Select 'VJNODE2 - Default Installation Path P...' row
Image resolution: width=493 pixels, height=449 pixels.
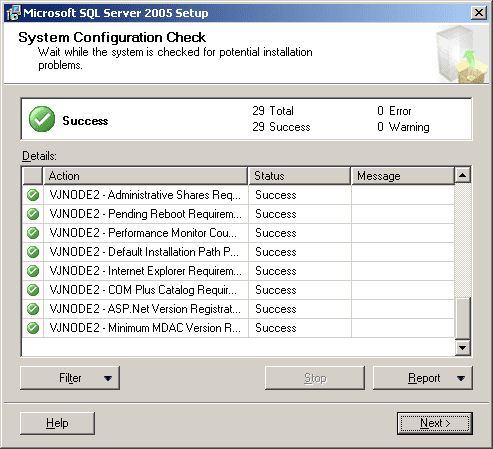(x=238, y=252)
